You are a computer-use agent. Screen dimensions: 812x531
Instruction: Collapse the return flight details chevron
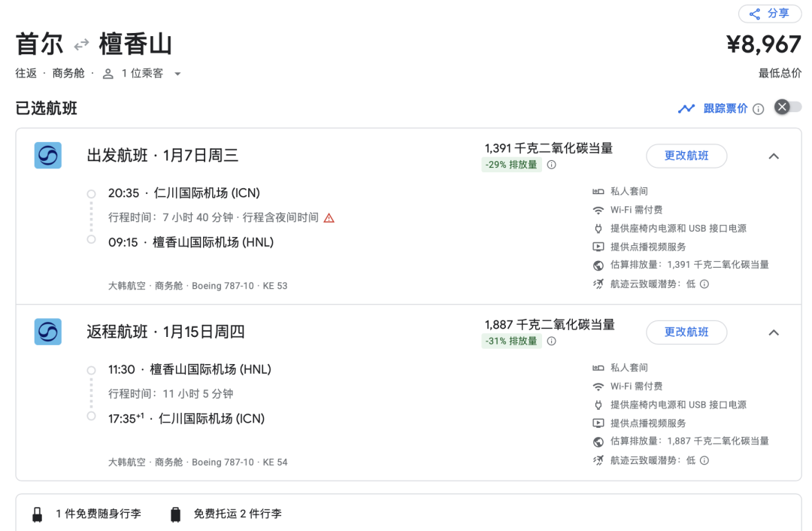774,332
